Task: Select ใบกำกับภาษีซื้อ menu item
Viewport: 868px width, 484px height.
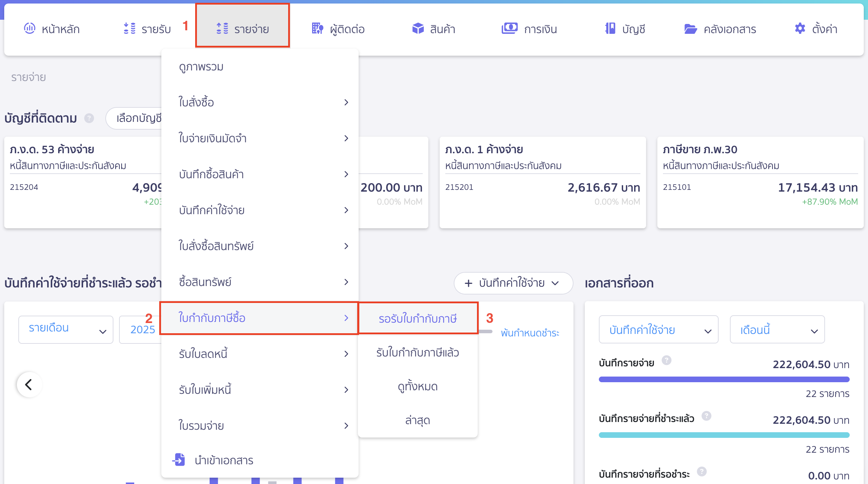Action: 259,318
